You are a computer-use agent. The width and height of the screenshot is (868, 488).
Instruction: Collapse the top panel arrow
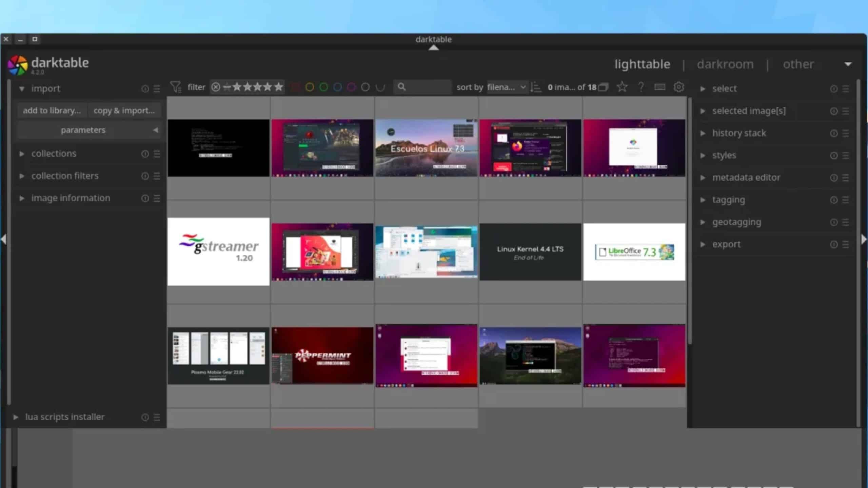[x=434, y=48]
